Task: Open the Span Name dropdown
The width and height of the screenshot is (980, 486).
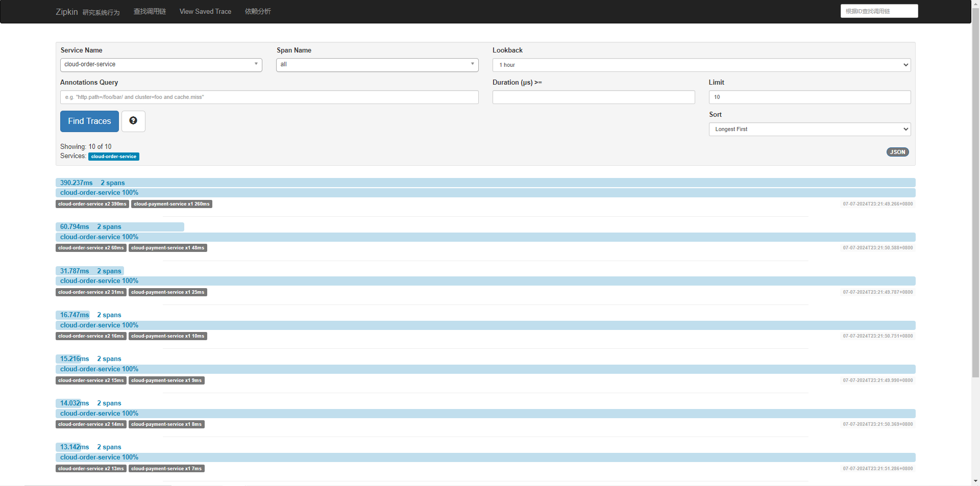Action: coord(377,65)
